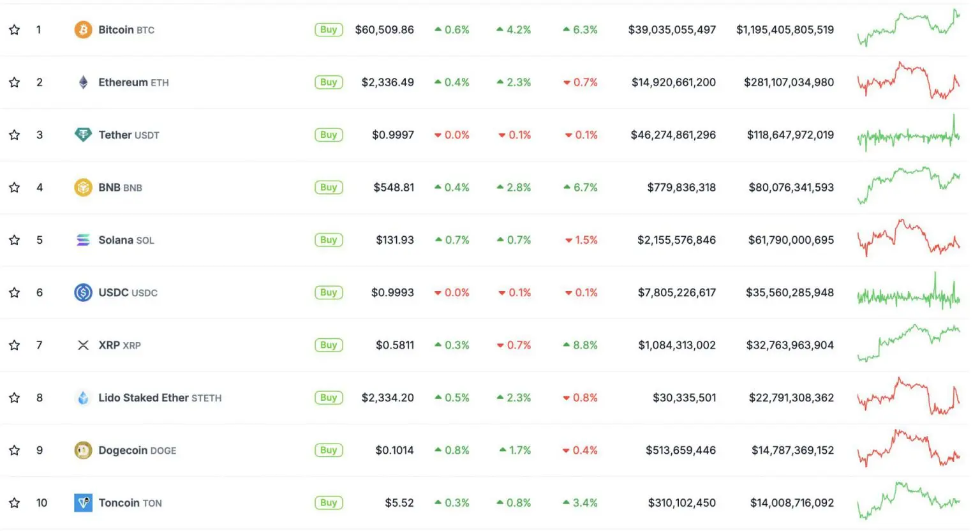Click the Lido Staked Ether logo
The height and width of the screenshot is (531, 980).
click(83, 398)
